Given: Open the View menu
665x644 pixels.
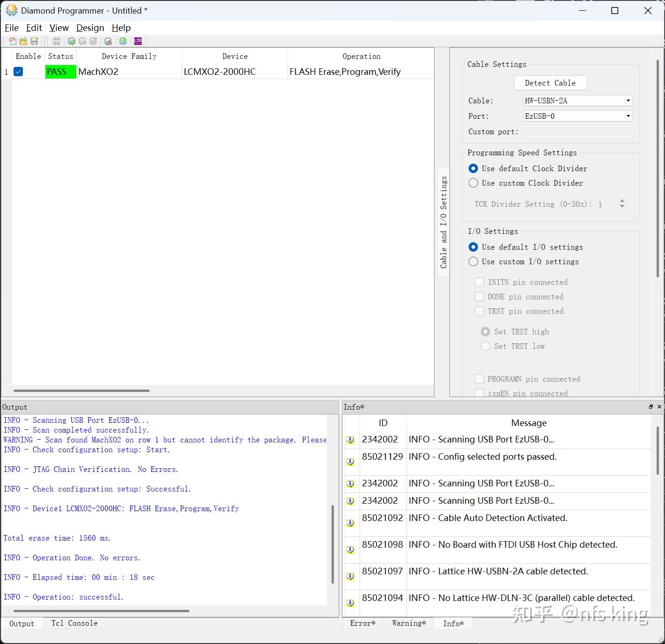Looking at the screenshot, I should pyautogui.click(x=59, y=28).
